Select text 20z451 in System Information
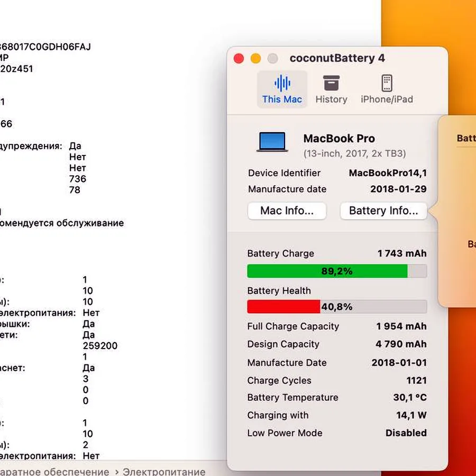Viewport: 476px width, 476px height. tap(16, 69)
